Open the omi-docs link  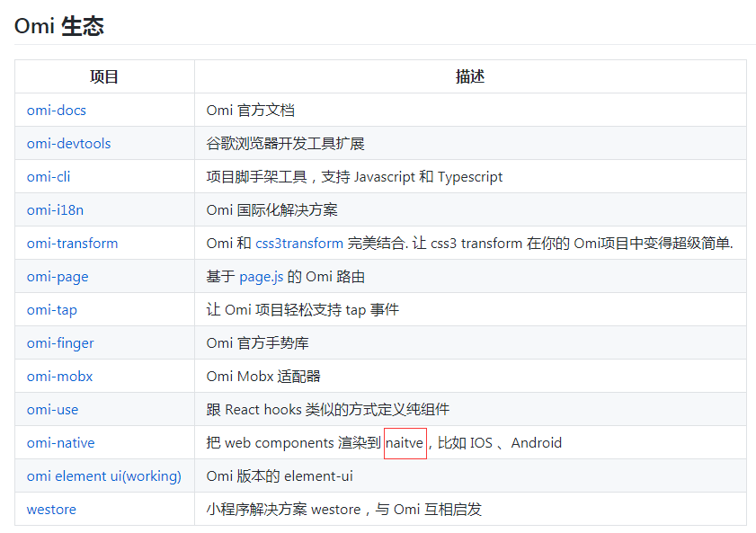(57, 111)
